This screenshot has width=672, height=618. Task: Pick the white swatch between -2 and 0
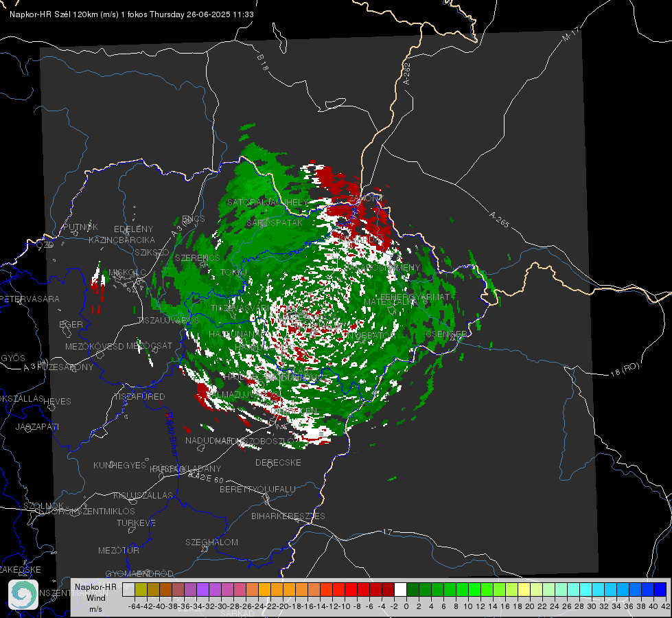point(400,590)
